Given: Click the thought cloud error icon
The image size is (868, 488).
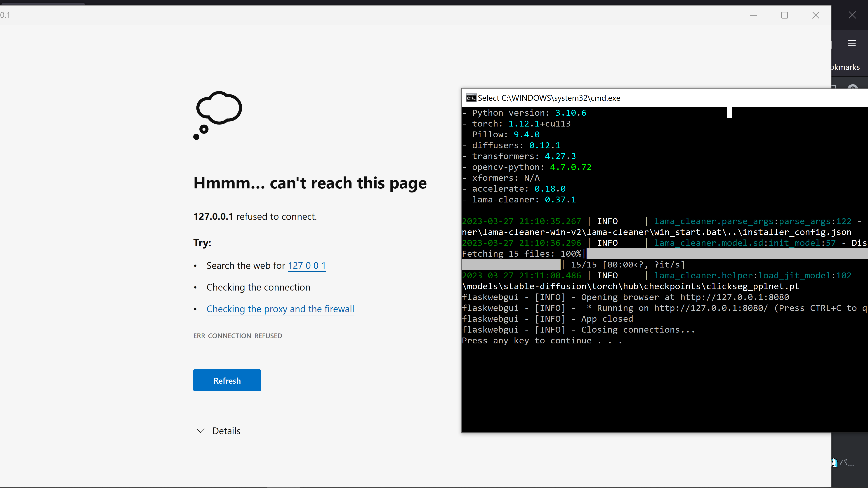Looking at the screenshot, I should click(218, 115).
